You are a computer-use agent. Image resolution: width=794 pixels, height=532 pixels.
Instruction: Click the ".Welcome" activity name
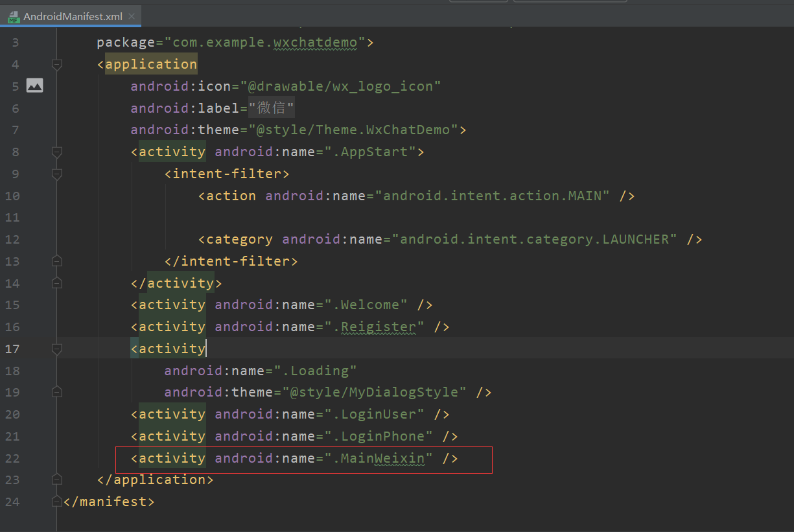point(366,305)
